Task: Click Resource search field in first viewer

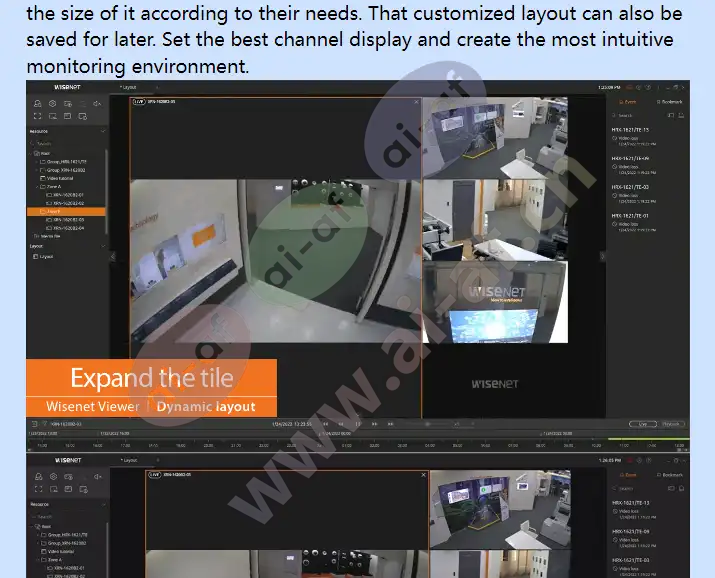Action: [x=66, y=143]
